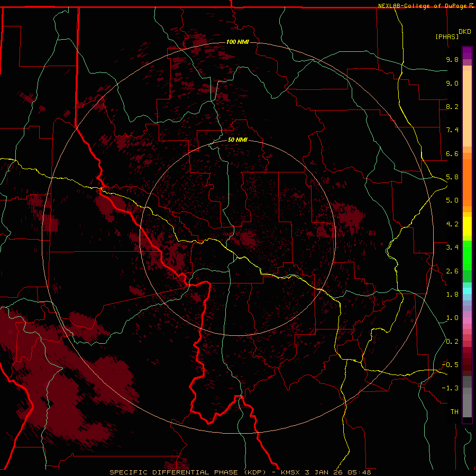Pick the purple band at the top of the color bar

[x=467, y=53]
